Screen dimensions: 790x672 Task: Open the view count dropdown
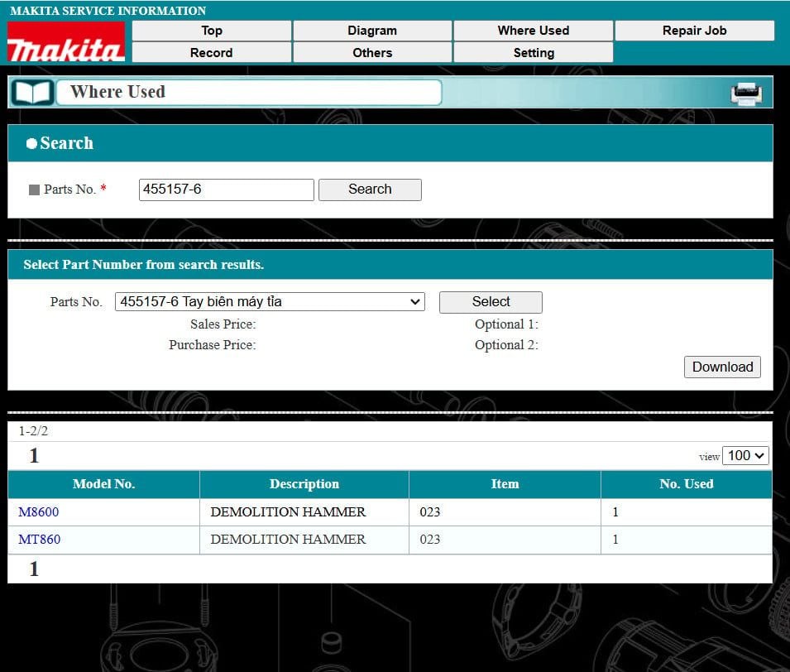[x=745, y=455]
